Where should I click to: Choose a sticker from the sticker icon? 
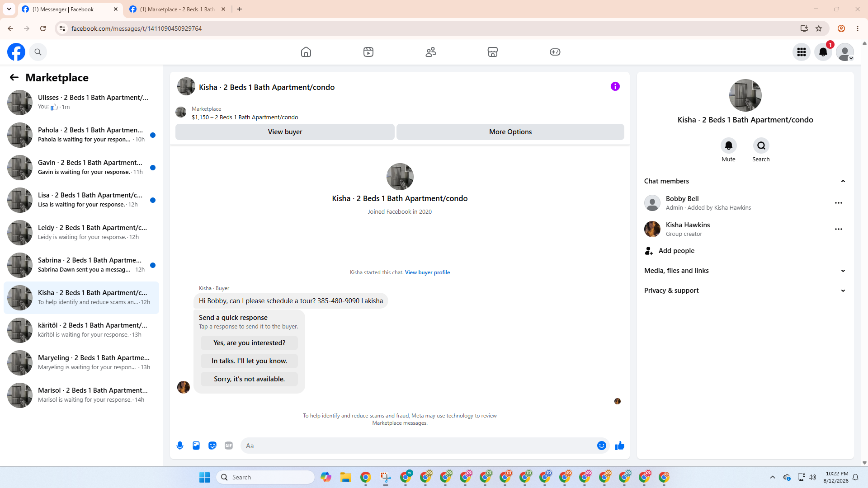click(x=212, y=446)
